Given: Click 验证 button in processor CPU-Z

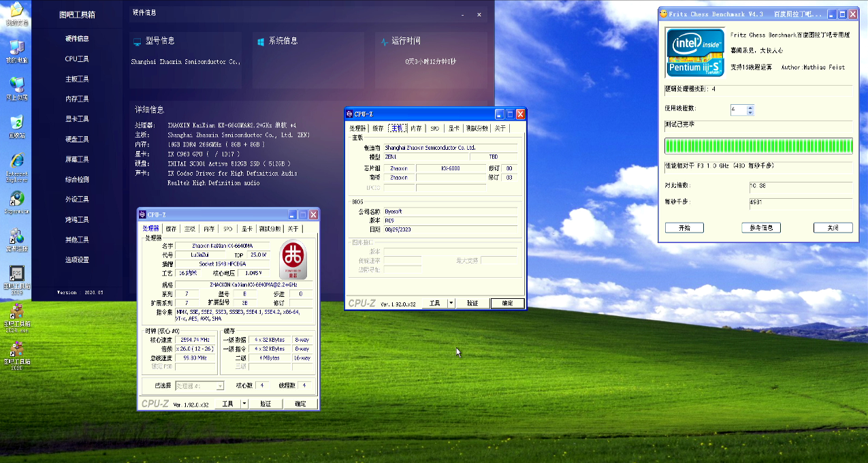Looking at the screenshot, I should (x=266, y=404).
